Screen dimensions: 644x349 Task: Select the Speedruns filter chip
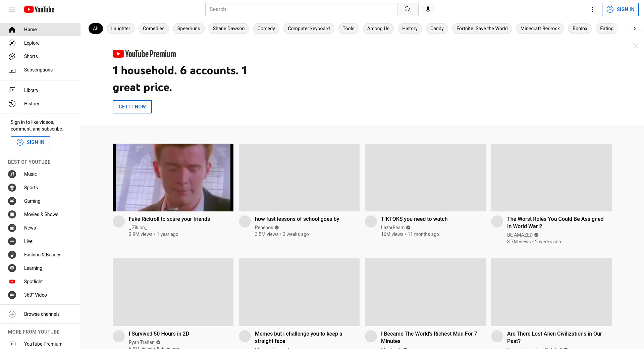(x=189, y=29)
